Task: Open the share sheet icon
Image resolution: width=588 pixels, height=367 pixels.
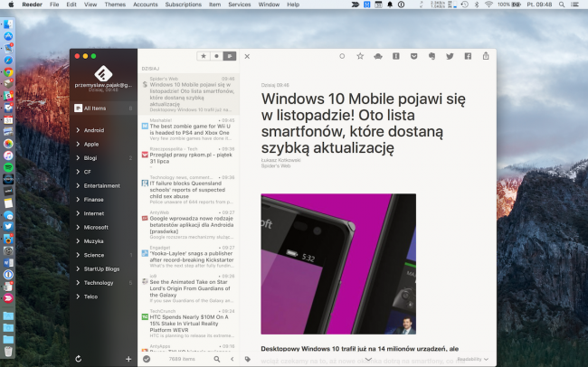Action: click(486, 56)
